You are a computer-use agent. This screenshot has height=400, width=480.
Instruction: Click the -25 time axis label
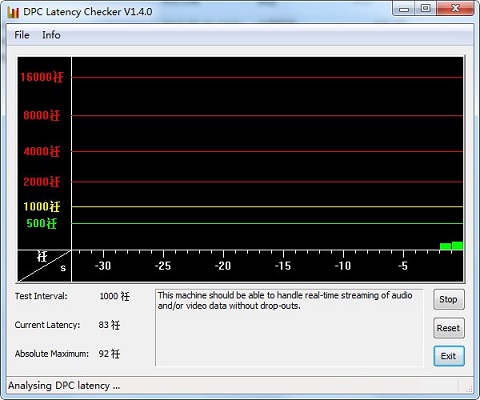click(x=163, y=266)
